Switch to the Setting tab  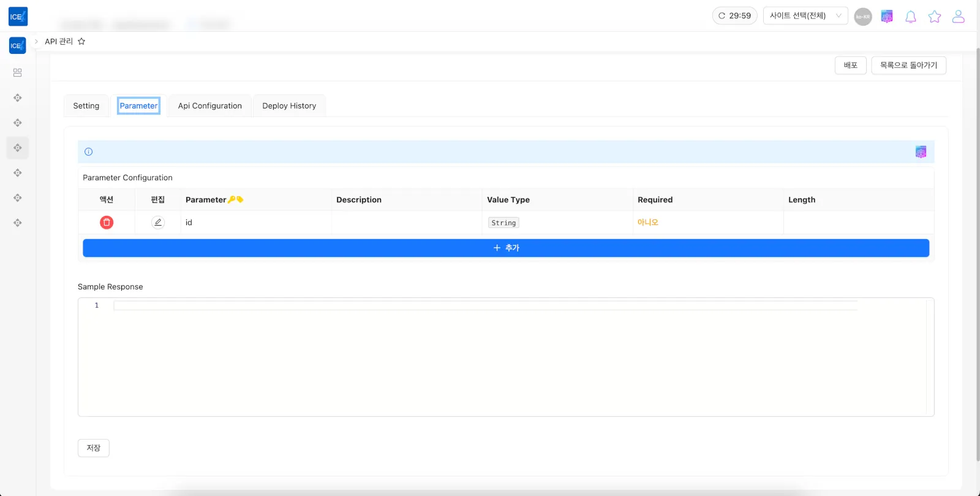86,106
